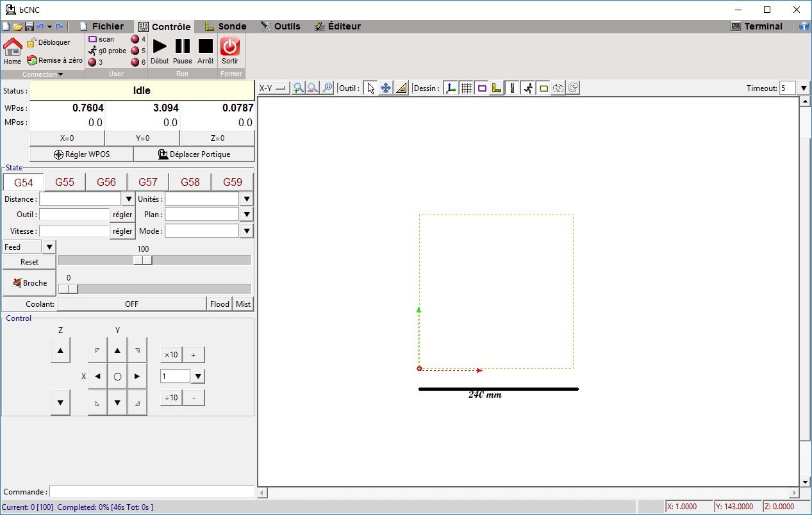Toggle the purple margins rectangle display

coord(482,88)
